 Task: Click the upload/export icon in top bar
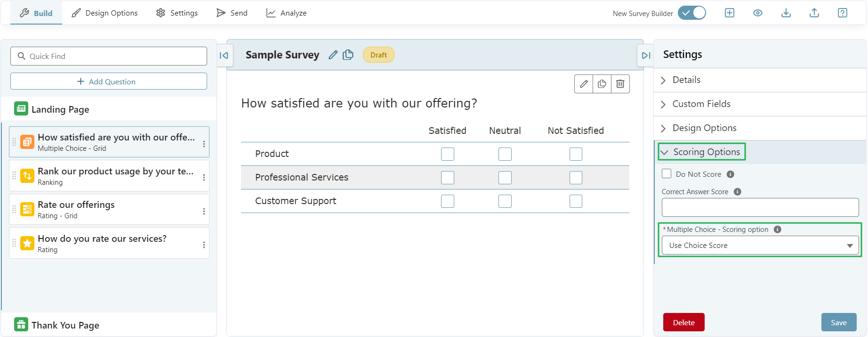pyautogui.click(x=814, y=13)
